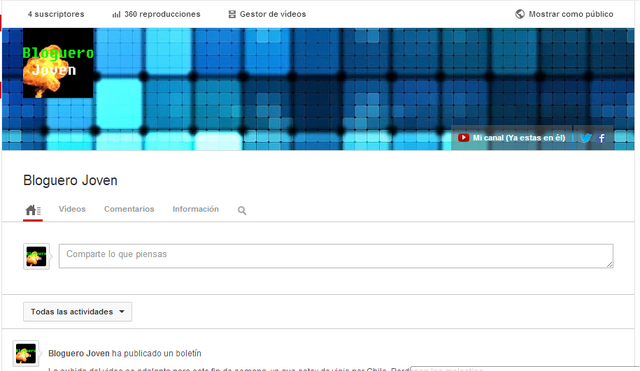
Task: Expand the Todas las actividades dropdown
Action: [78, 312]
